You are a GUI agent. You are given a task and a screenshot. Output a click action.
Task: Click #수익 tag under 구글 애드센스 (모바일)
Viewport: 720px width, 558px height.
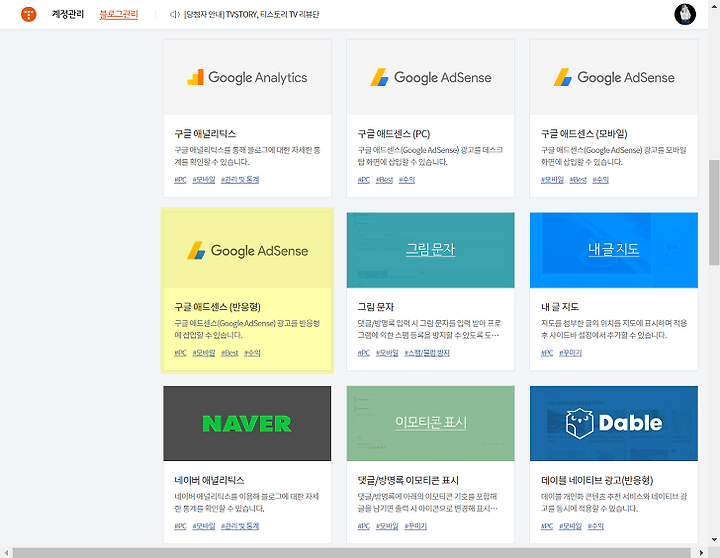600,180
